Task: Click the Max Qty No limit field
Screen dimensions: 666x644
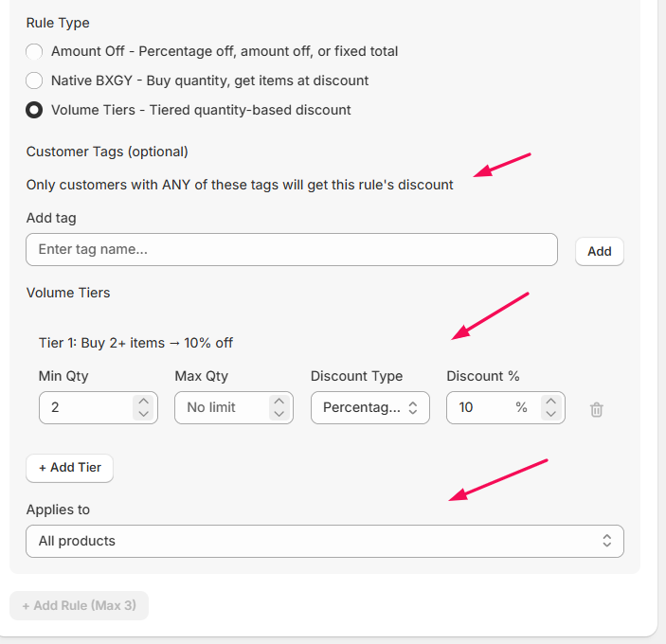Action: pos(218,407)
